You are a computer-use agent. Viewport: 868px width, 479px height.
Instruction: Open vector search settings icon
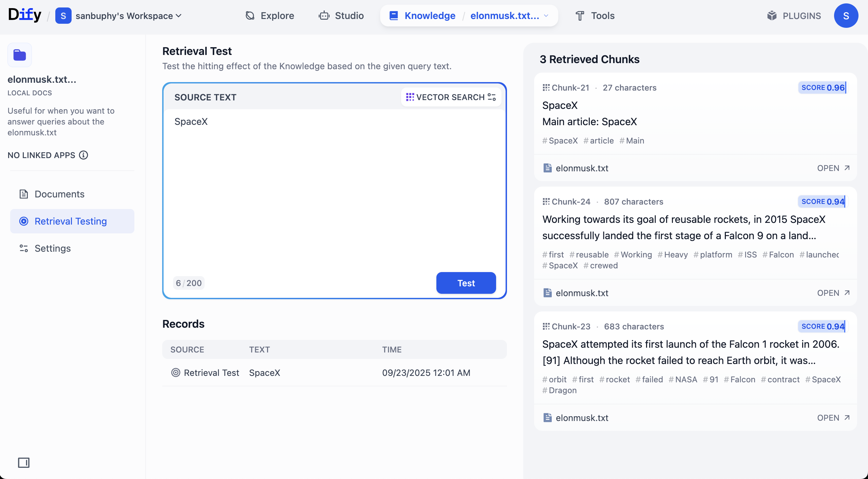492,97
